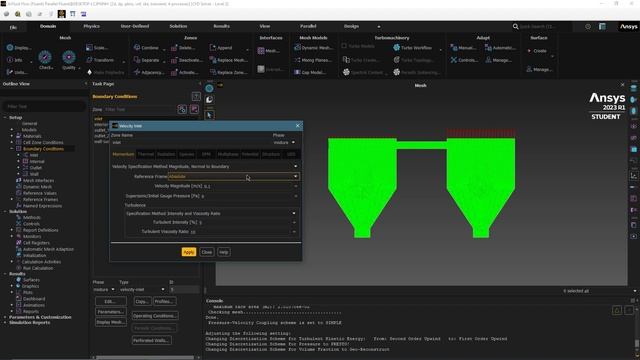Switch to the User-Defined ribbon tab
The image size is (640, 360).
pos(135,26)
